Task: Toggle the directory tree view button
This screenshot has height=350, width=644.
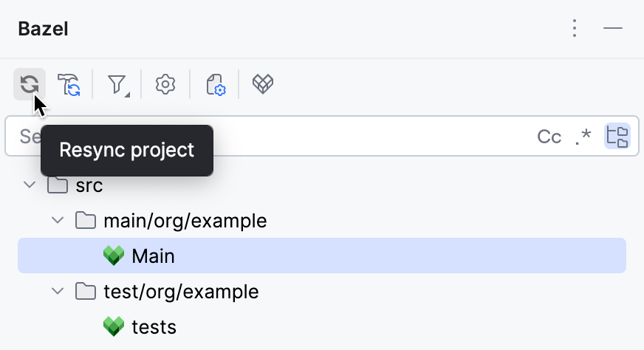Action: tap(617, 137)
